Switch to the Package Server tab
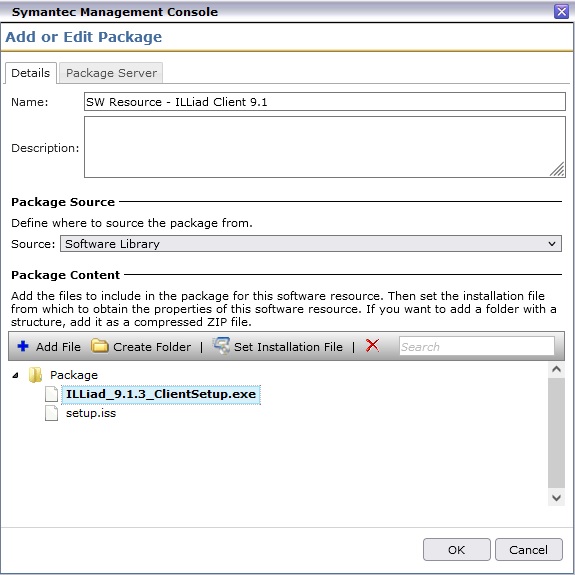This screenshot has height=575, width=575. [x=111, y=73]
